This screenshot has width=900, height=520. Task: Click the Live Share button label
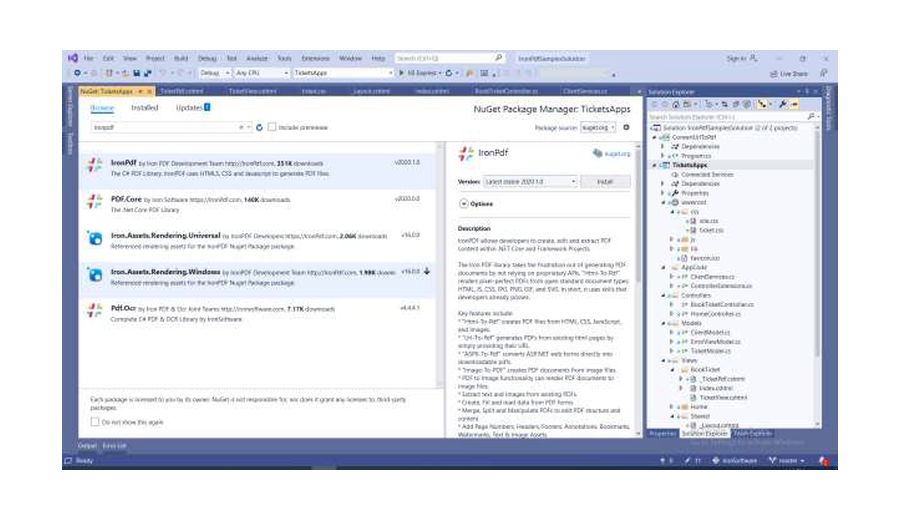tap(794, 73)
